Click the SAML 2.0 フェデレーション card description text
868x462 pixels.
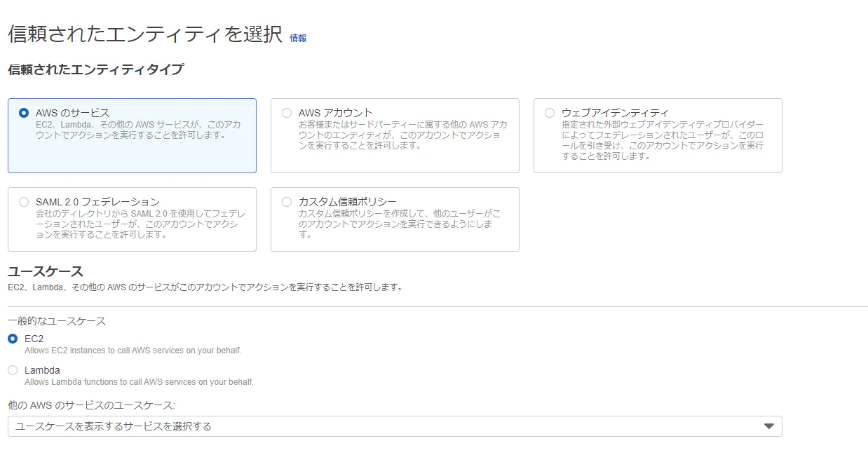pos(141,224)
